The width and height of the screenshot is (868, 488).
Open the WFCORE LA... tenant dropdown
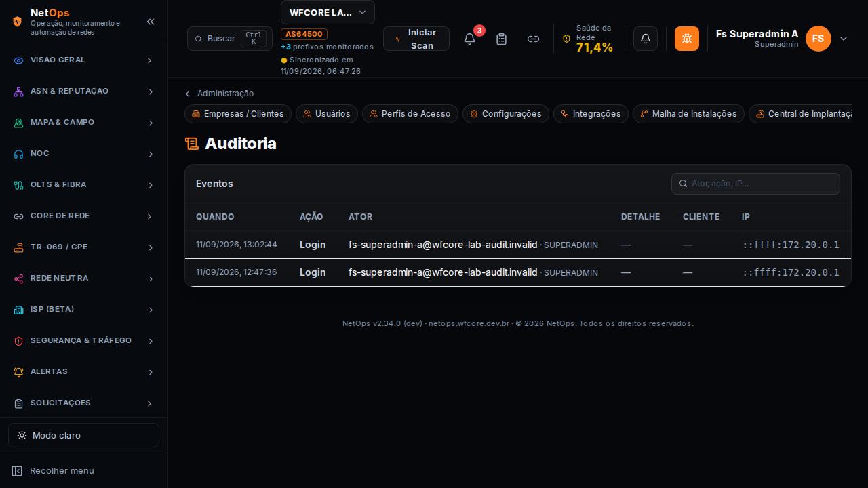(328, 12)
